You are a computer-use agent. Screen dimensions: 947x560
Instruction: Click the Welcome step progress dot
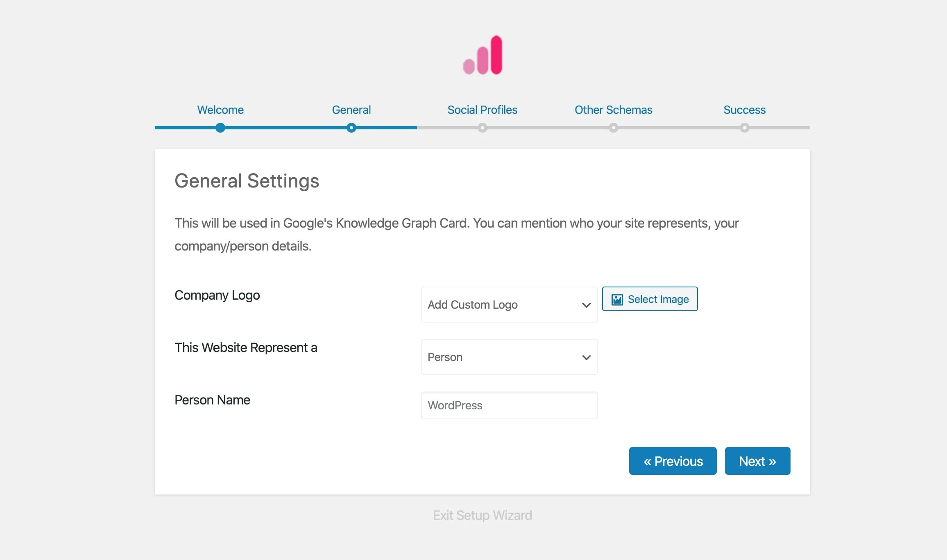(220, 128)
